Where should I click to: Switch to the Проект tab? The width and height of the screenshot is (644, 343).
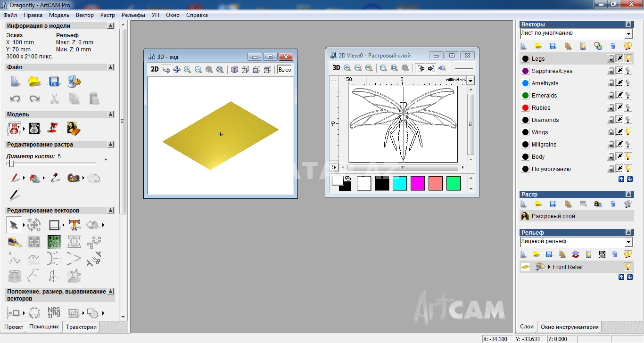pos(14,327)
